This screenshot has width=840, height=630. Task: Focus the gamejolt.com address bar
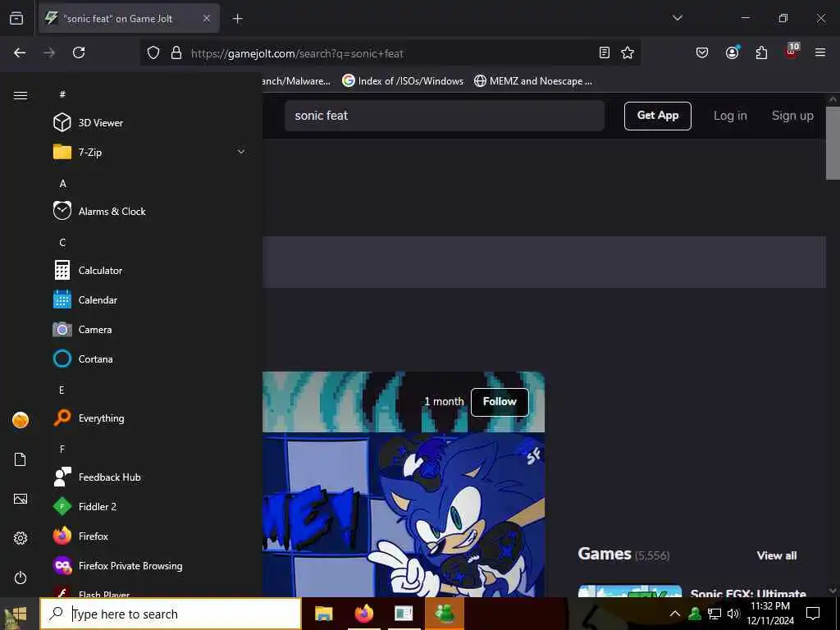point(391,53)
